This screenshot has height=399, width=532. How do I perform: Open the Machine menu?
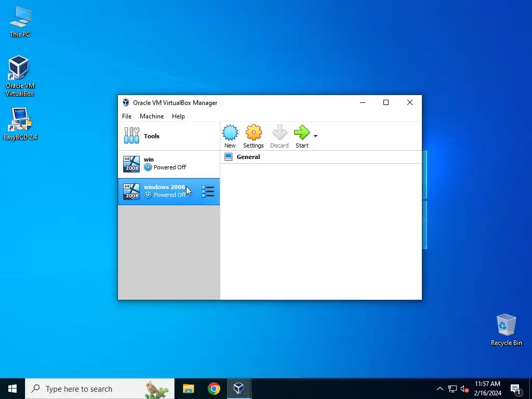[152, 116]
